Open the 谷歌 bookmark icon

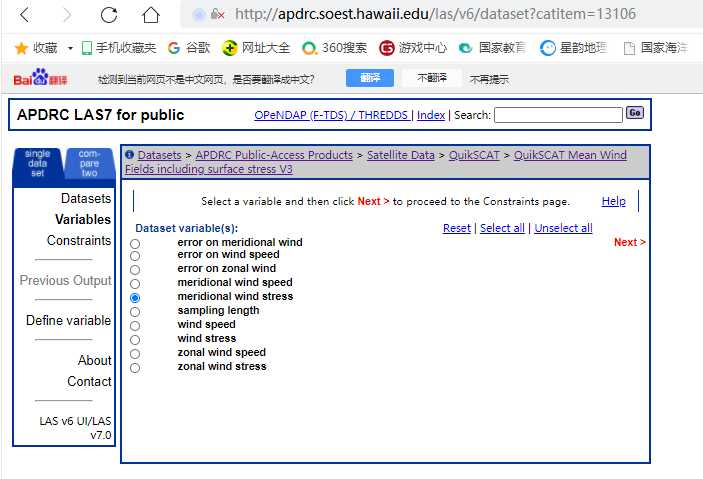point(174,48)
